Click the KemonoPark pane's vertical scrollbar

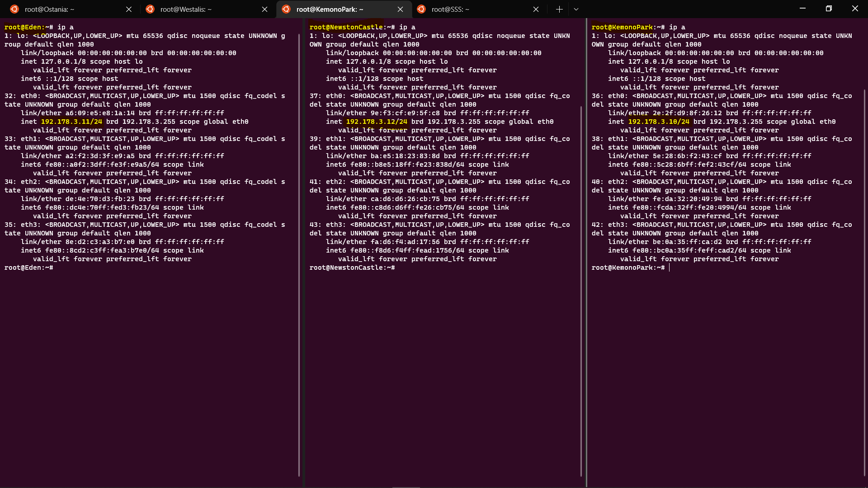pyautogui.click(x=864, y=280)
